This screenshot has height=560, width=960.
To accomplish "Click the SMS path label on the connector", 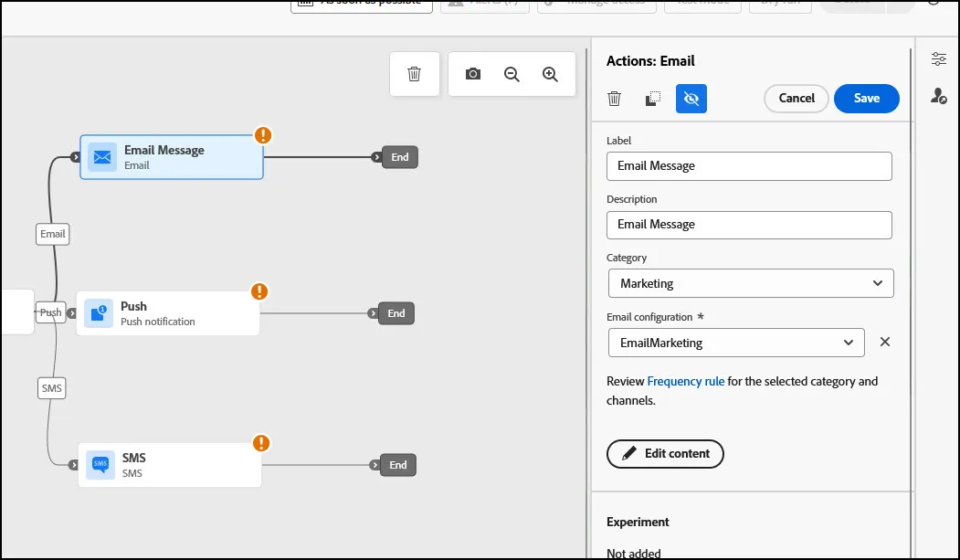I will [x=51, y=388].
